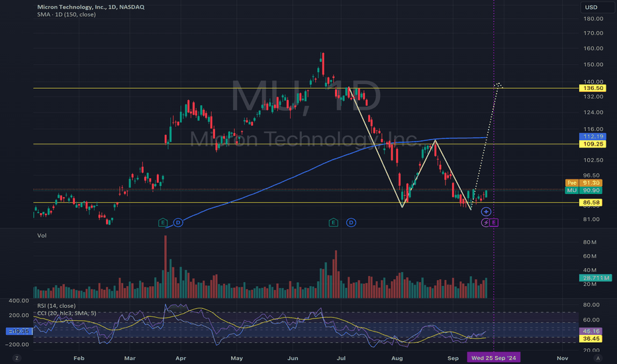Click the blue 112.19 SMA value label

(x=593, y=136)
